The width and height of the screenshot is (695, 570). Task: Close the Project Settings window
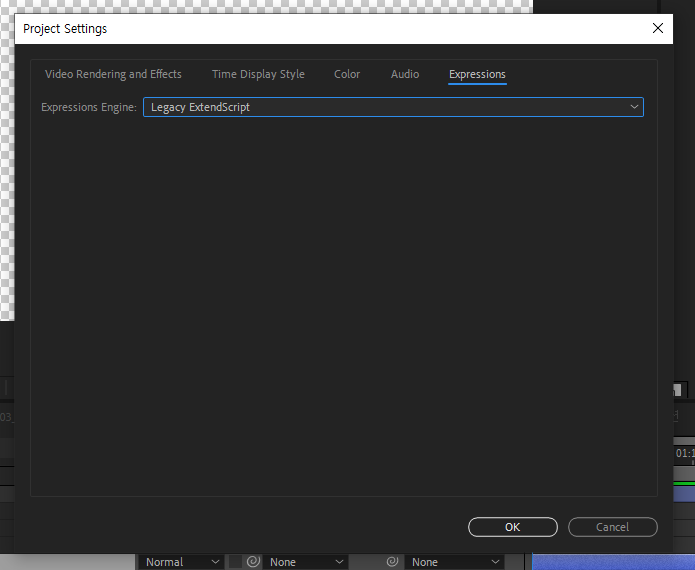point(658,28)
